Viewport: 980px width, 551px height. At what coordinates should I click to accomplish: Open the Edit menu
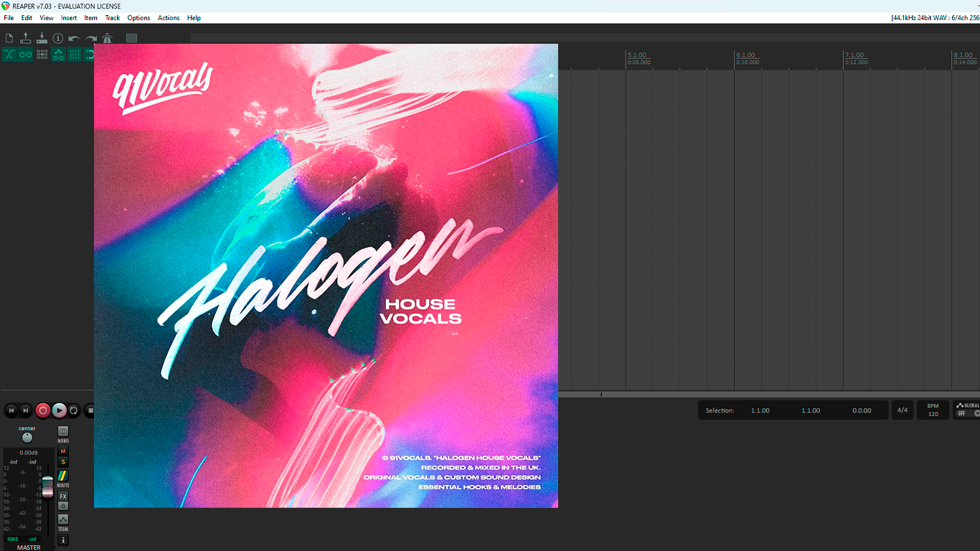click(x=27, y=18)
